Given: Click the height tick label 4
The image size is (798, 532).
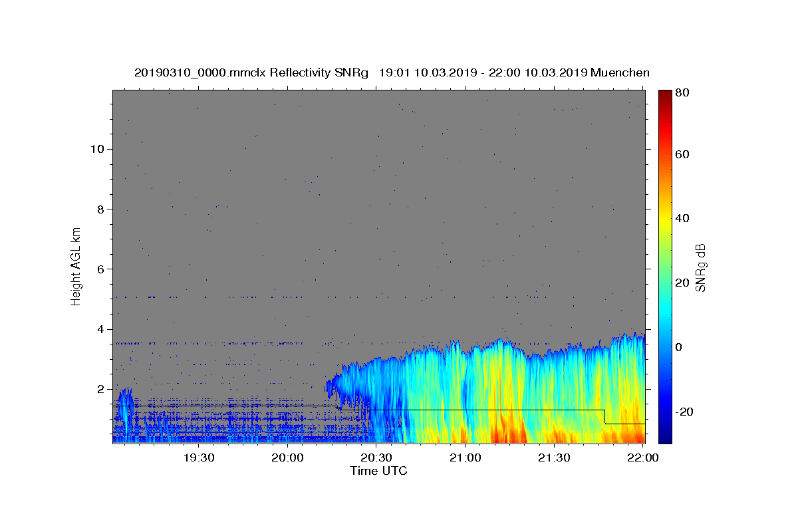Looking at the screenshot, I should tap(100, 329).
